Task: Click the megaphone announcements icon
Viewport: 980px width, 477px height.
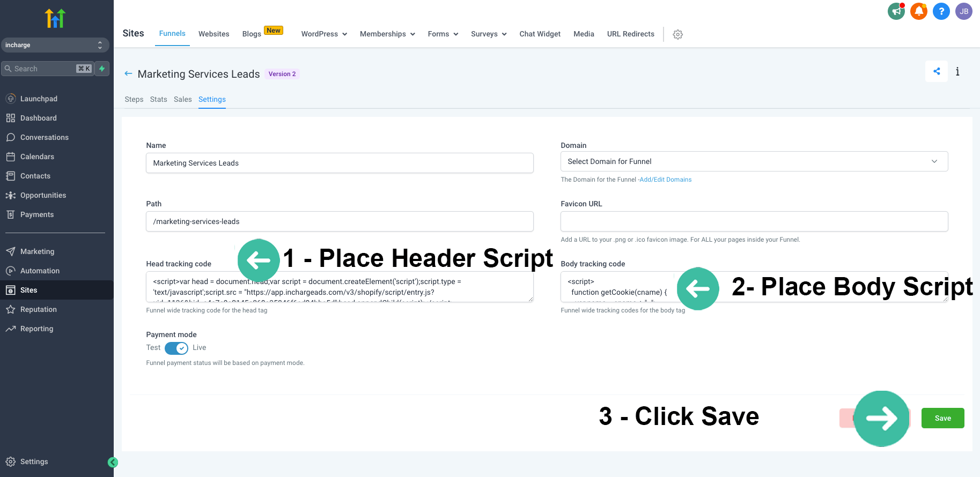Action: [x=896, y=11]
